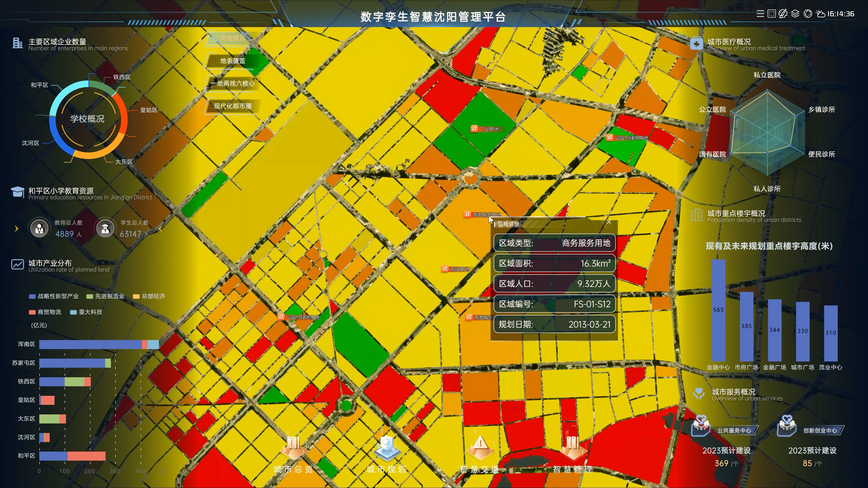Click left chevron beside 教师总人数

(x=16, y=229)
